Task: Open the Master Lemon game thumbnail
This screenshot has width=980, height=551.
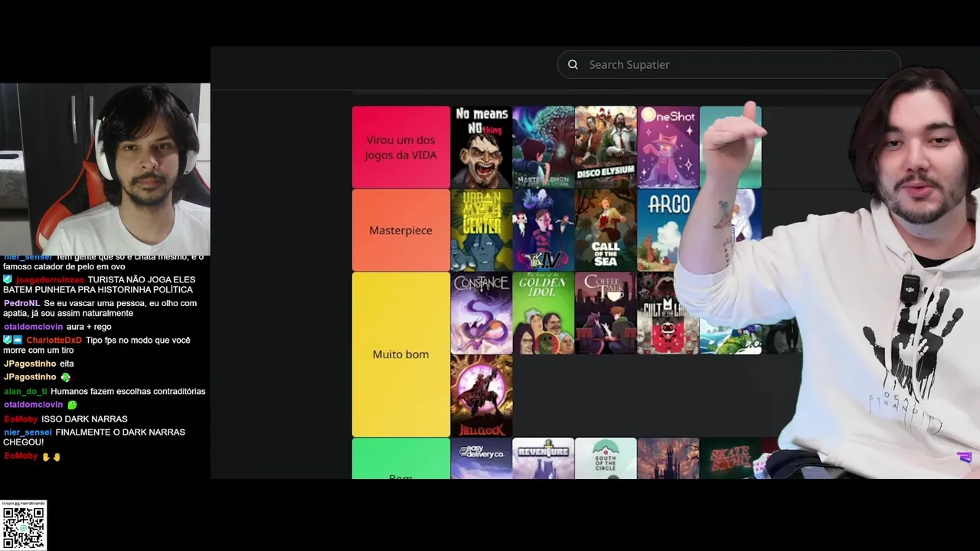Action: tap(544, 147)
